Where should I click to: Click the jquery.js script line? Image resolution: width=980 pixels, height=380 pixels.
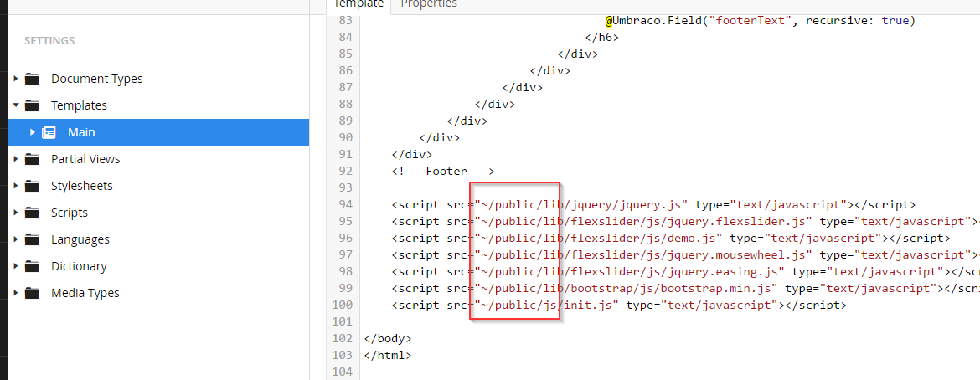click(653, 204)
